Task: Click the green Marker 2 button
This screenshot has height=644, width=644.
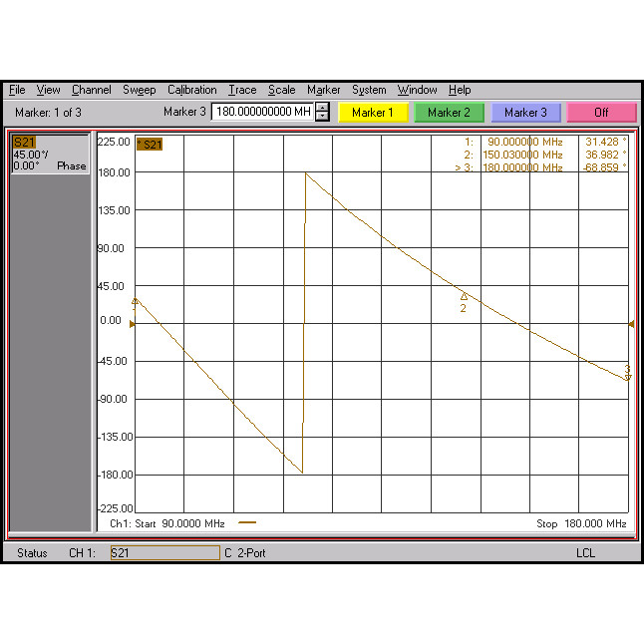Action: coord(449,112)
